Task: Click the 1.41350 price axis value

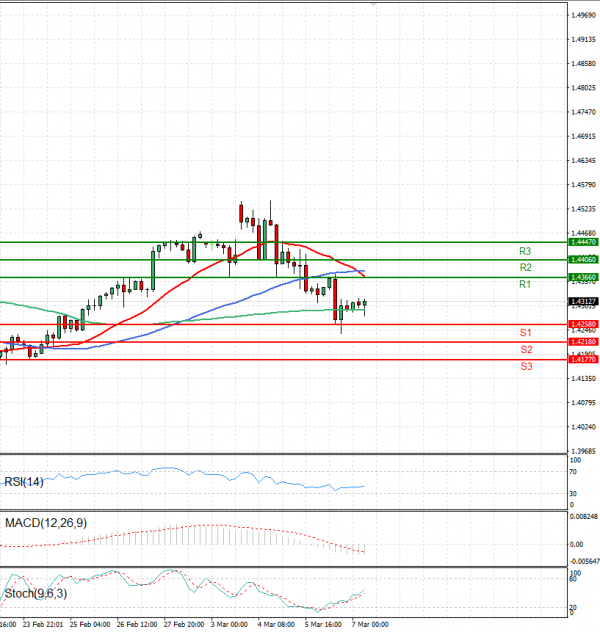Action: click(583, 378)
